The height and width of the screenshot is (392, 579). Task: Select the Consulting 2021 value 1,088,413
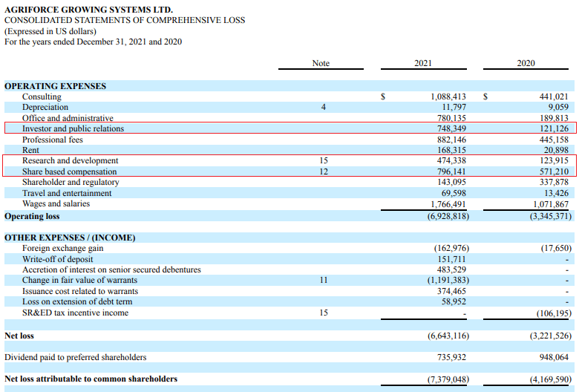click(448, 97)
